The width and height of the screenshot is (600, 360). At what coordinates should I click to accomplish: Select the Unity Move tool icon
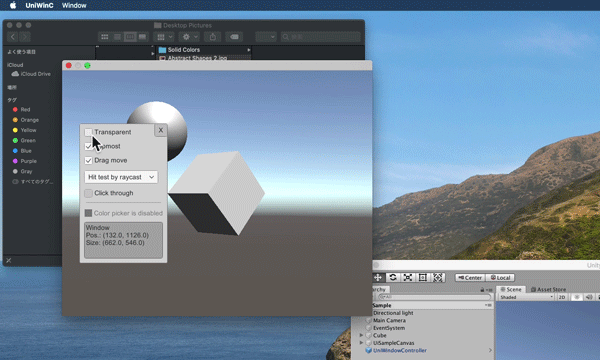point(378,277)
